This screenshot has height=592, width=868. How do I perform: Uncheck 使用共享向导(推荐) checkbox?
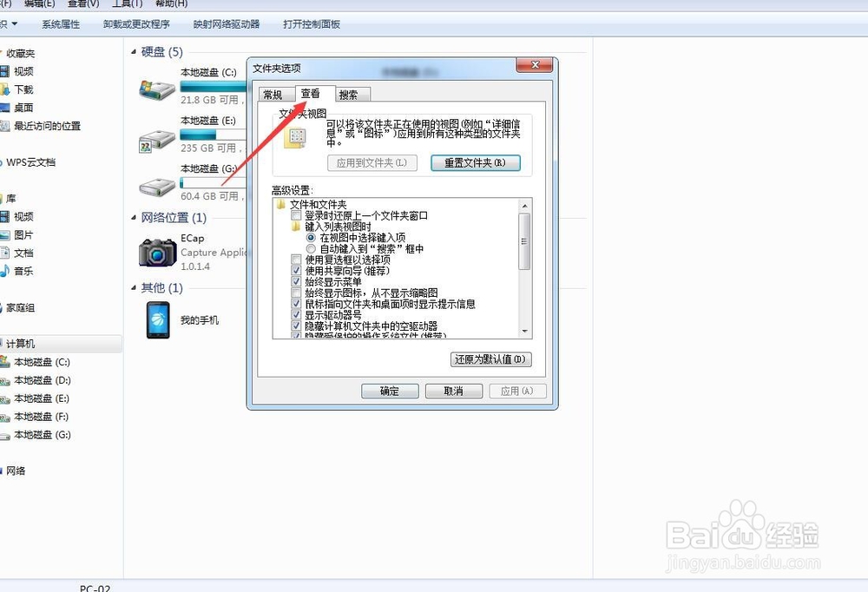[296, 271]
